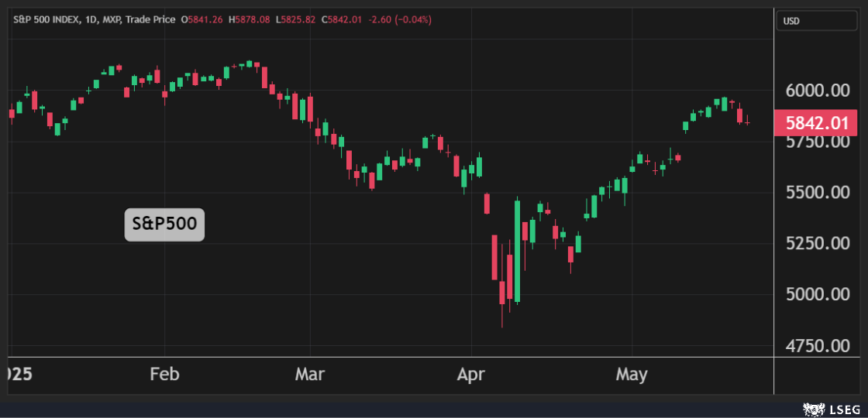Viewport: 868px width, 418px height.
Task: Open the USD currency selector
Action: pos(817,21)
